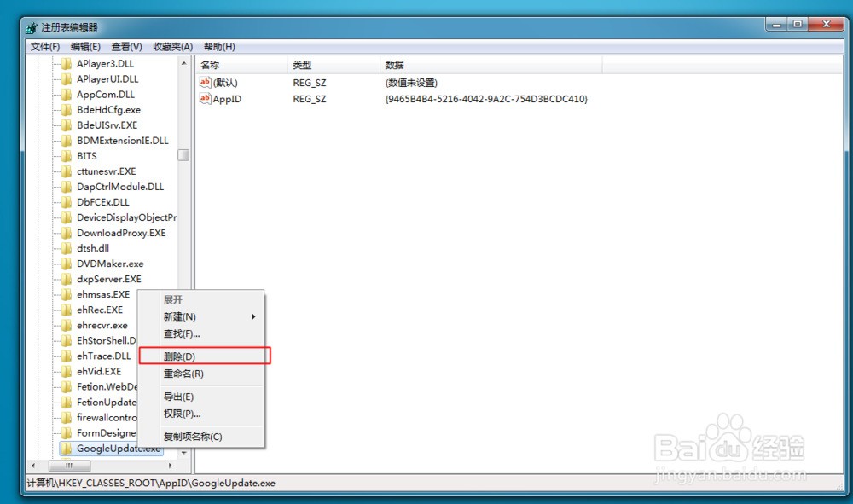Click the dxpServer.EXE folder icon
Viewport: 853px width, 504px height.
(x=67, y=279)
